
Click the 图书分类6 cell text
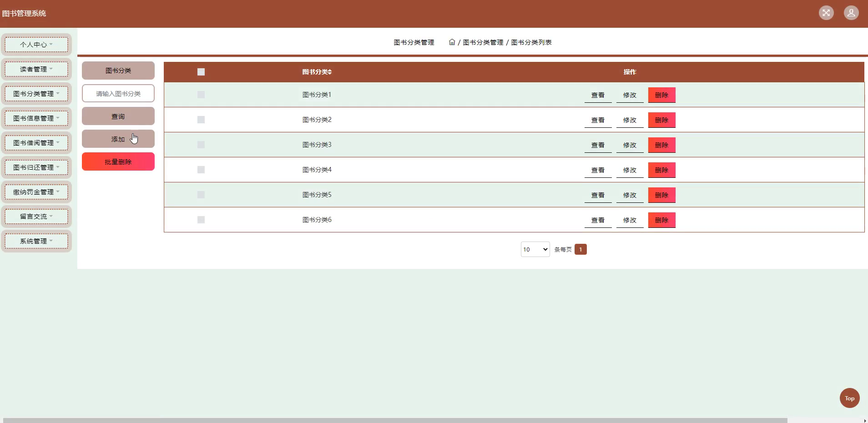pyautogui.click(x=317, y=220)
